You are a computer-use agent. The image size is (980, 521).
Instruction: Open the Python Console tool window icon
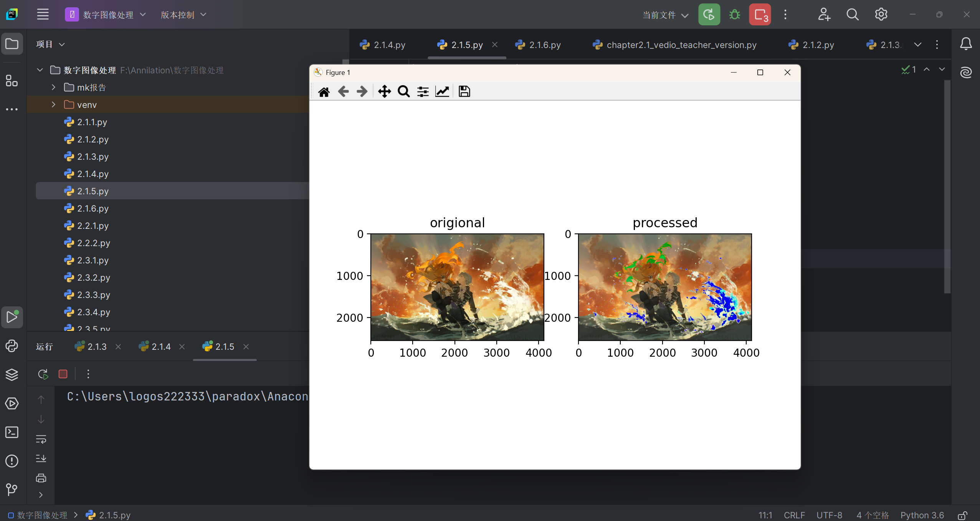pyautogui.click(x=12, y=346)
